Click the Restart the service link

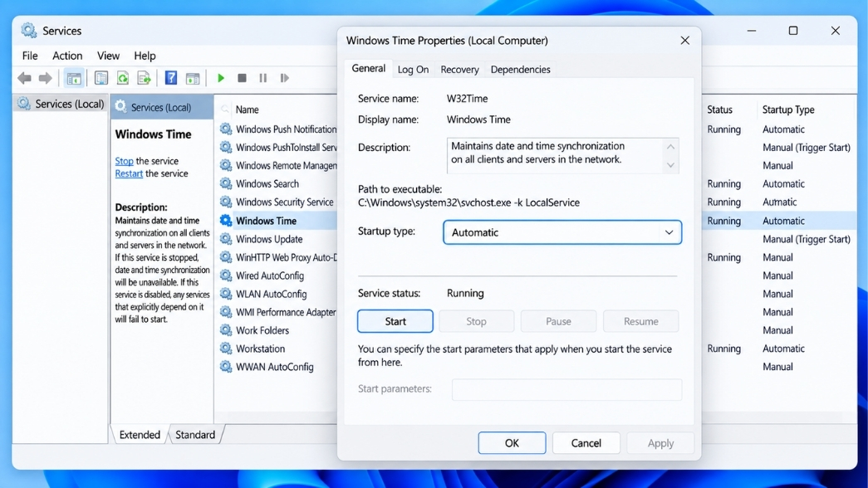[129, 173]
